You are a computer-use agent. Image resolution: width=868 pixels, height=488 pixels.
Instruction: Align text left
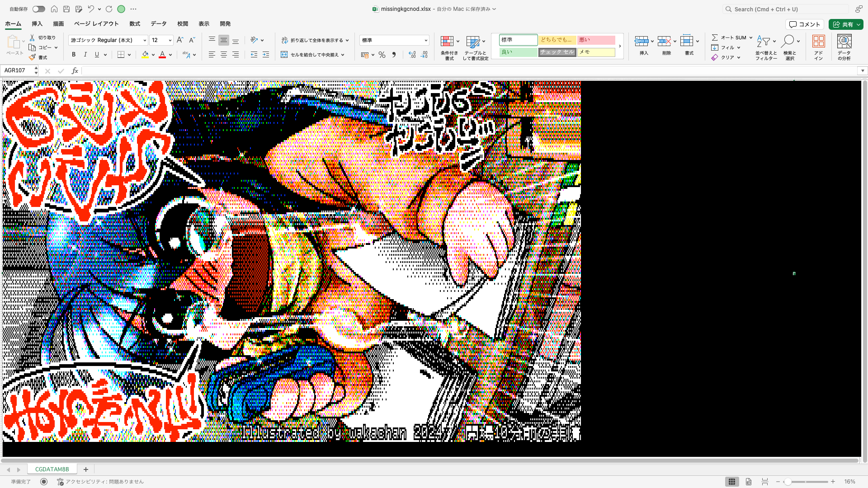tap(212, 55)
